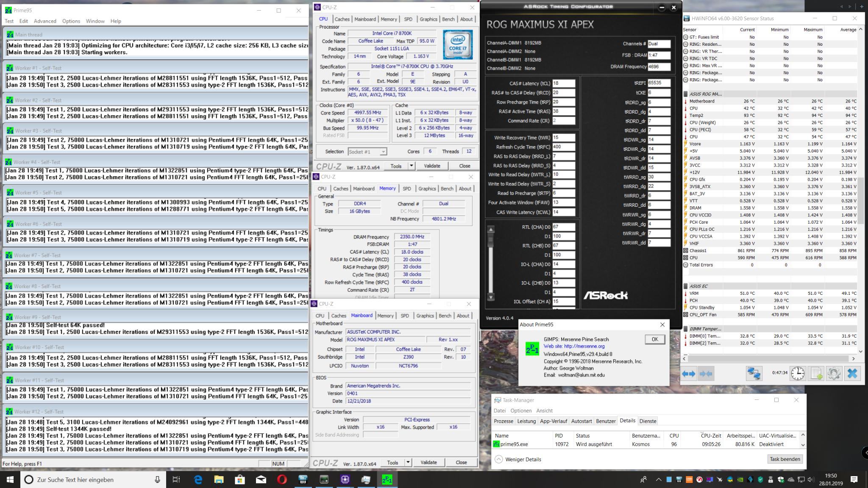Click Vcore sensor row in HWiNFO
This screenshot has height=488, width=868.
click(770, 144)
